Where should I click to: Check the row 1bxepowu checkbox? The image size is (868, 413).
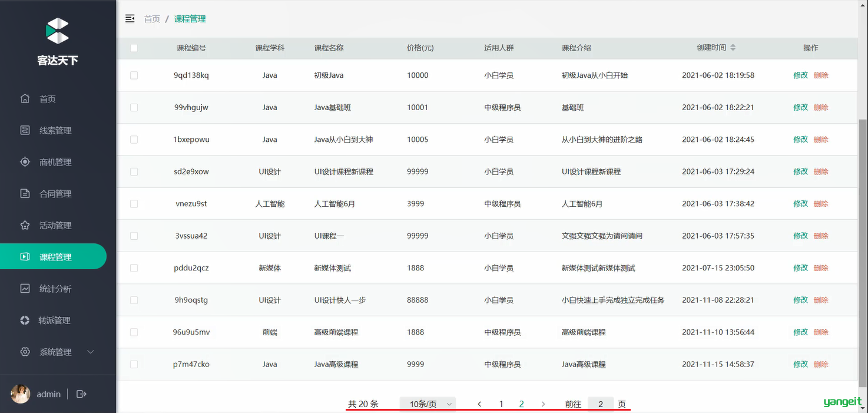[134, 140]
